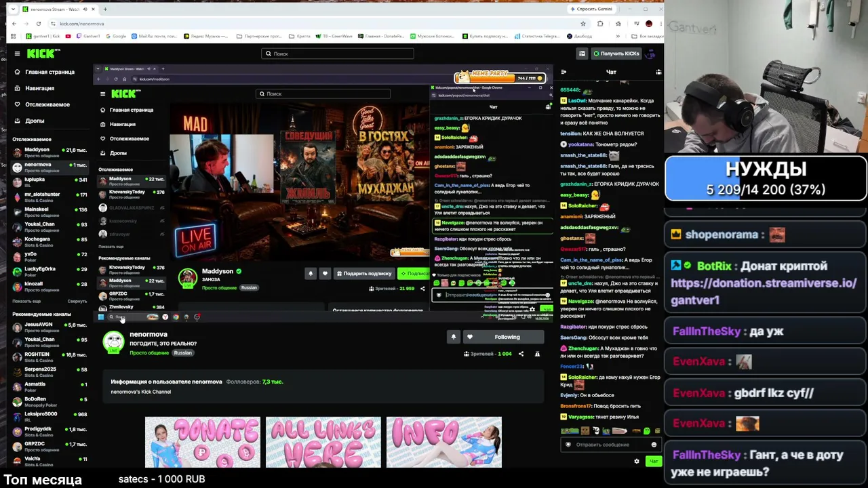
Task: Open the Mail.Ru bookmark
Action: [x=155, y=36]
